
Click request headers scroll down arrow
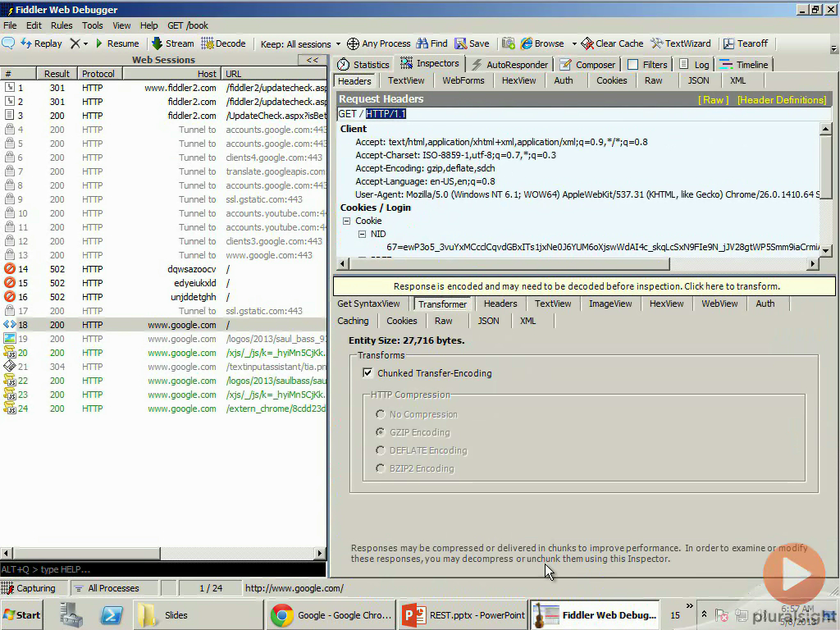point(825,250)
